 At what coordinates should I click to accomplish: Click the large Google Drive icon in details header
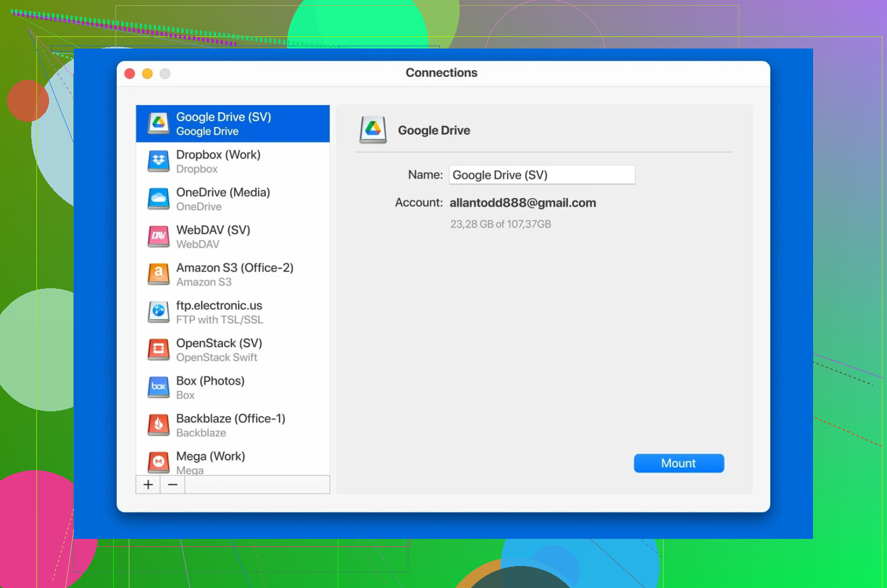point(373,129)
